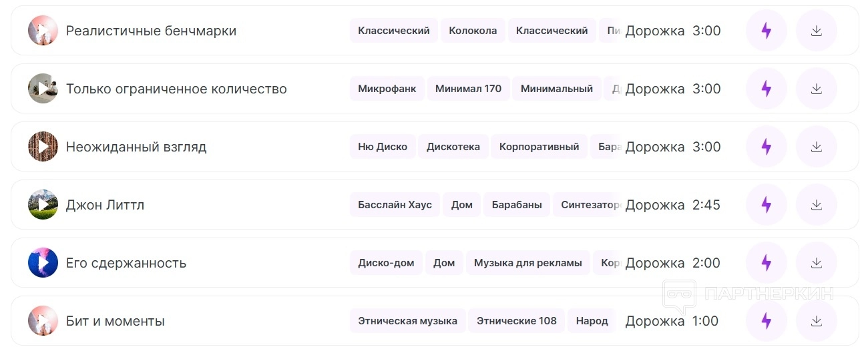Click lightning icon for Джон Литтл
Screen dimensions: 868x351
766,205
